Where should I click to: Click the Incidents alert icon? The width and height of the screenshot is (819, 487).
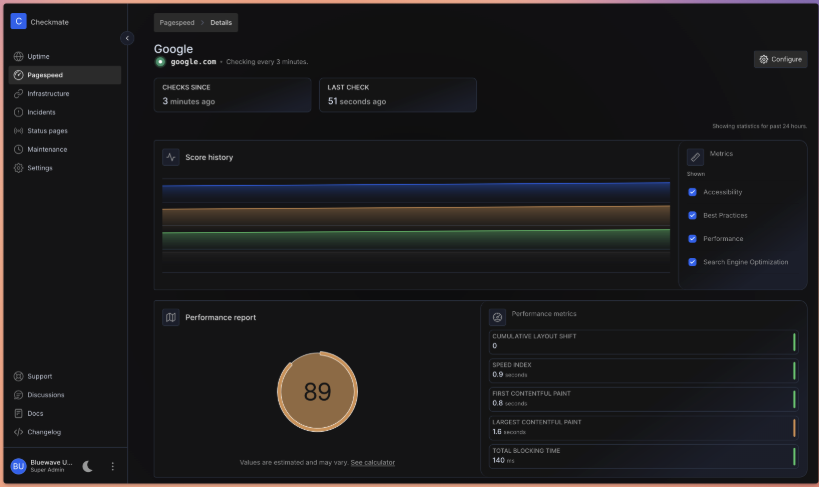[18, 112]
